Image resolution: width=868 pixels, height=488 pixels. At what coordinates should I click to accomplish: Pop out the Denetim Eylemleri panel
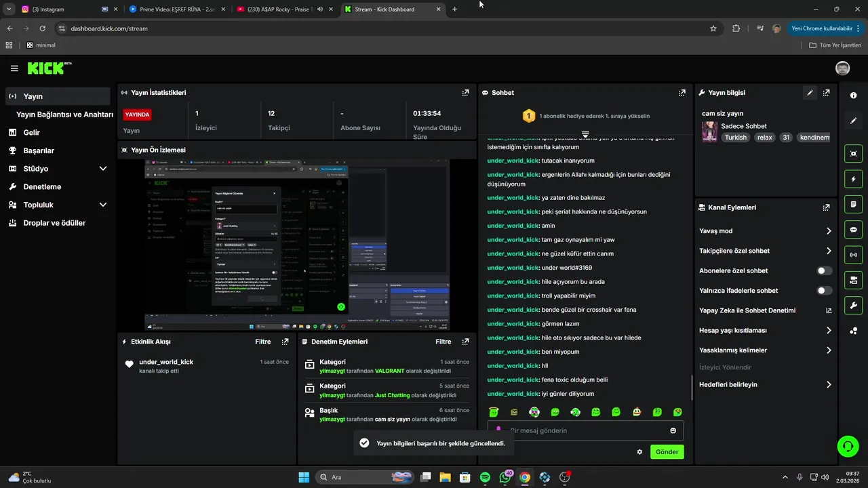(465, 342)
